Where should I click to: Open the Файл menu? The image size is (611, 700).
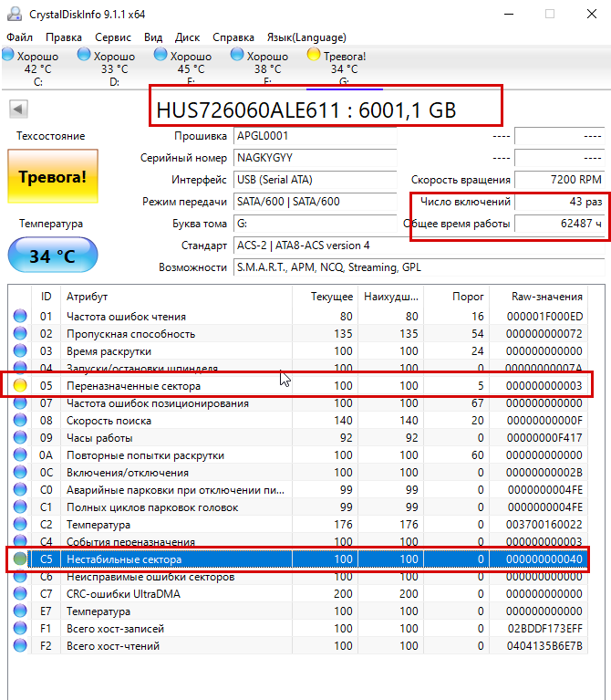(20, 37)
